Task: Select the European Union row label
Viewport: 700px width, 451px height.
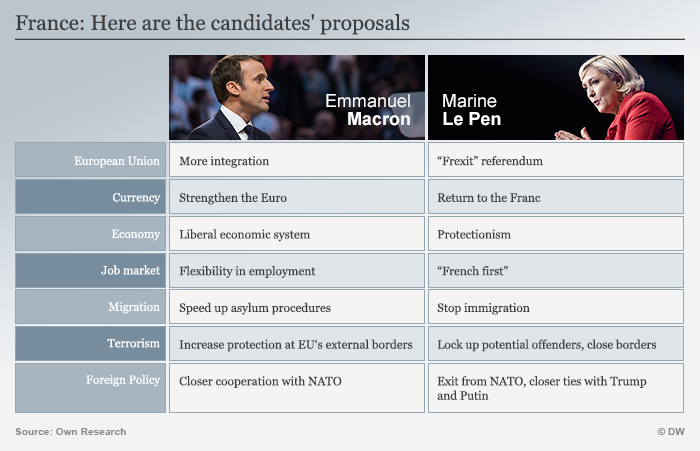Action: [90, 160]
